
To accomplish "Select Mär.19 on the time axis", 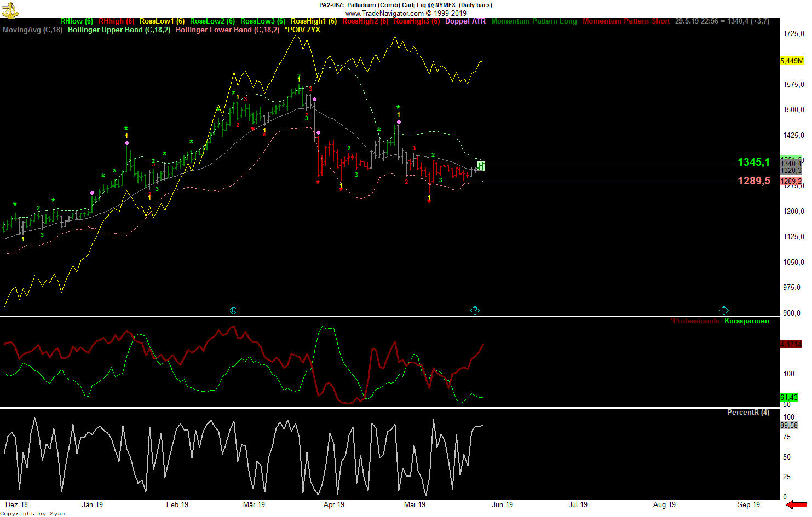I will click(254, 505).
